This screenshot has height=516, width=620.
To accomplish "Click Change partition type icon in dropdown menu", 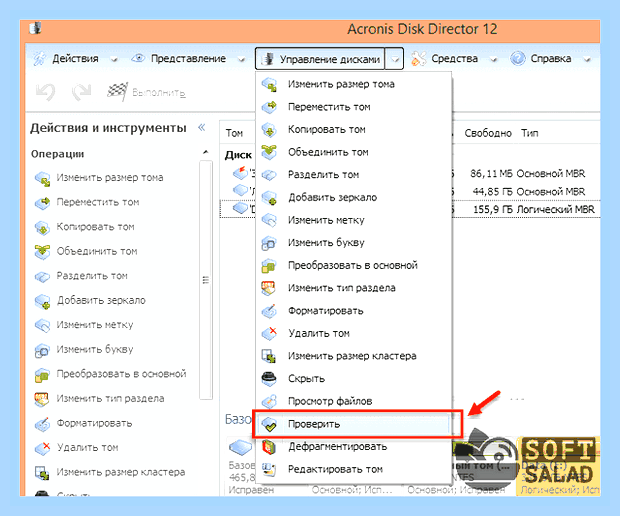I will pyautogui.click(x=269, y=288).
